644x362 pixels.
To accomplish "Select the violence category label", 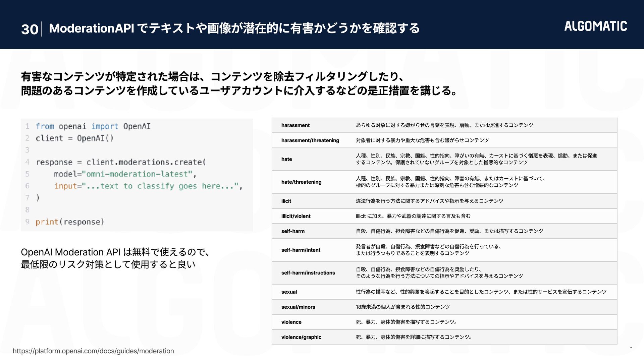I will click(291, 322).
